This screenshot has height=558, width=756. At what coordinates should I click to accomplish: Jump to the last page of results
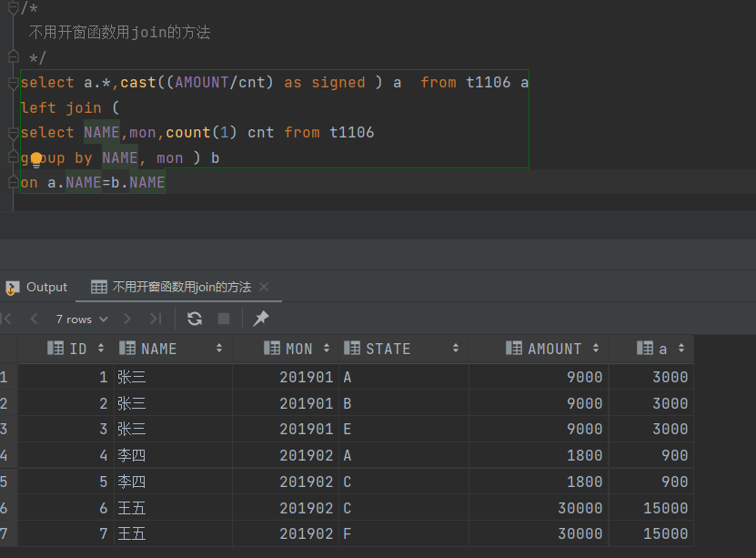coord(153,319)
